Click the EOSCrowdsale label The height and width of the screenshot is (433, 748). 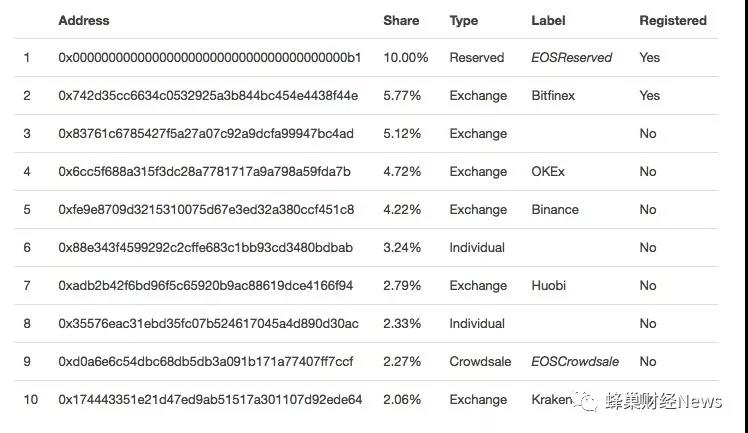(575, 361)
